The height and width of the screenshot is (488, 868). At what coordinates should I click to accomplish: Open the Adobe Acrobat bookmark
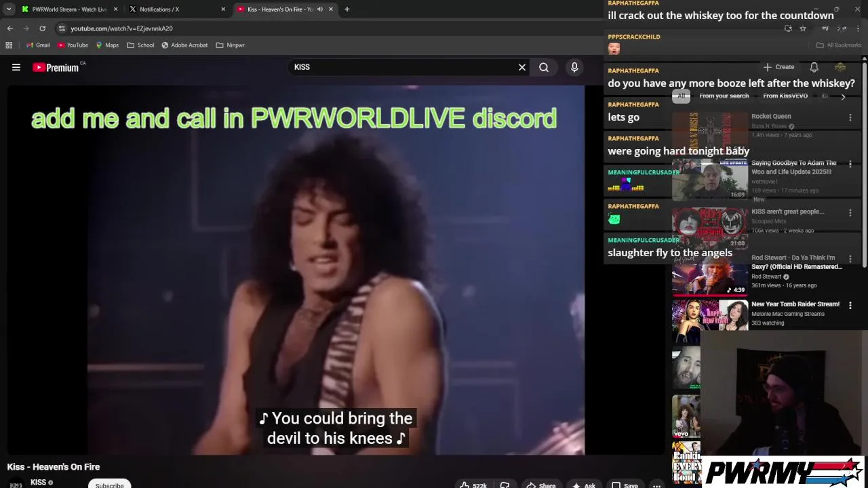[184, 45]
